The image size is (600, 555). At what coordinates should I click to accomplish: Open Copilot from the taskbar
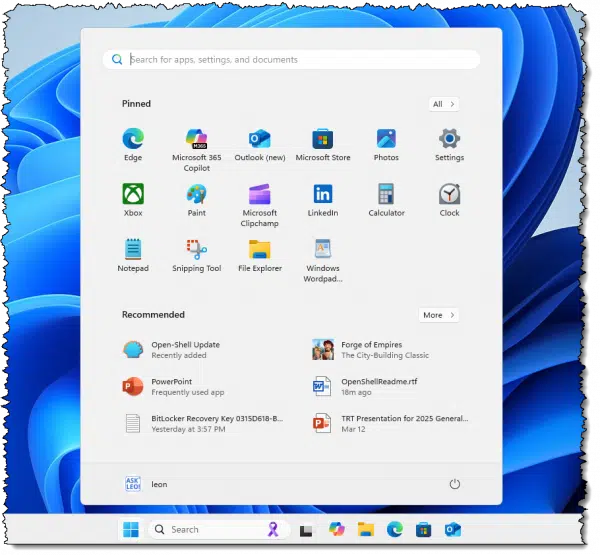337,529
